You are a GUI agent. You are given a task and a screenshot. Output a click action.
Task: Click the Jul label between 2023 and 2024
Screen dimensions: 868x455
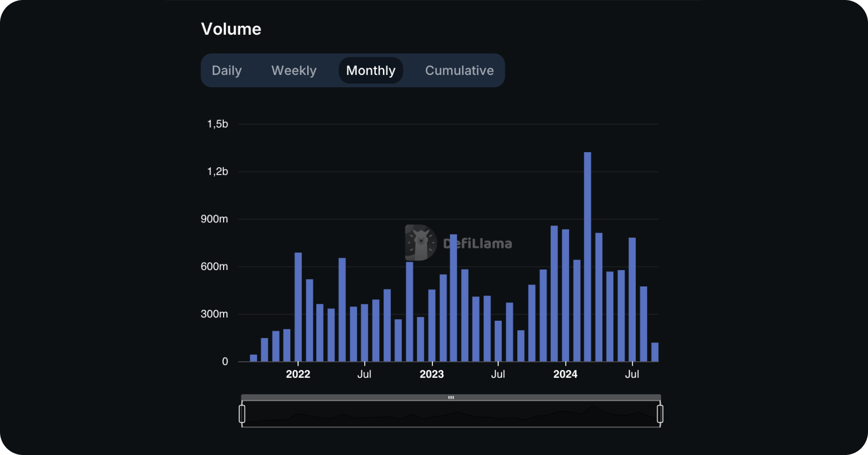coord(498,374)
